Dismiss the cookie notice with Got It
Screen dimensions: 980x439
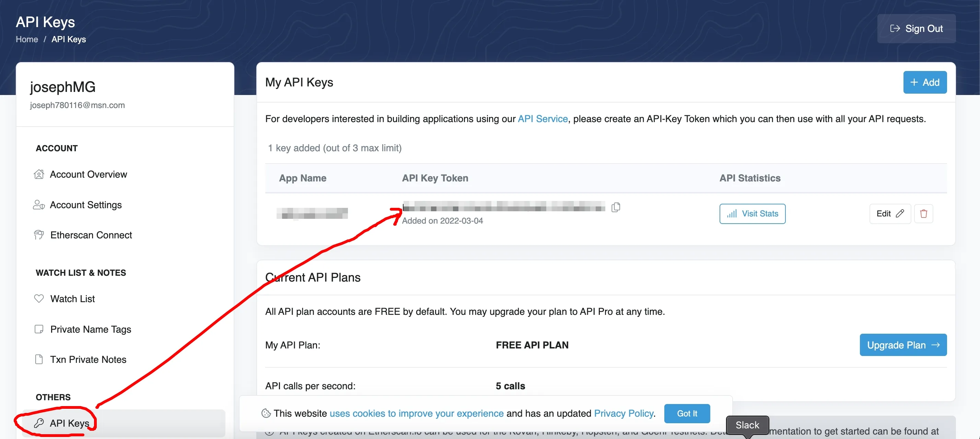coord(687,413)
